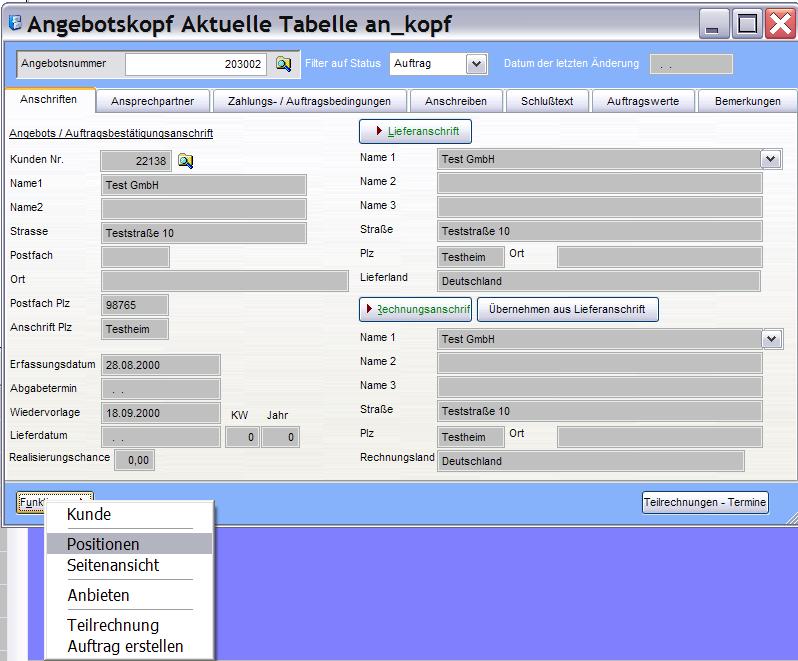Image resolution: width=798 pixels, height=661 pixels.
Task: Open the Anschreiben tab
Action: pos(456,101)
